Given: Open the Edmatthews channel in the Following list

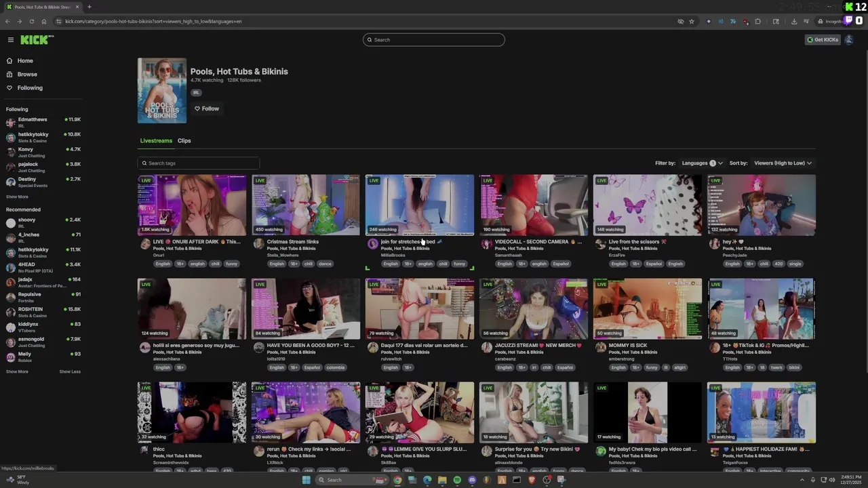Looking at the screenshot, I should pos(43,122).
